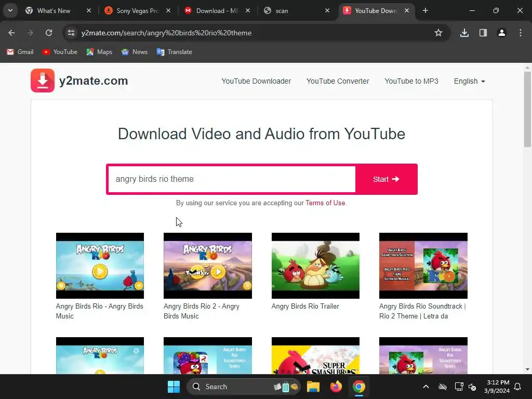Viewport: 532px width, 399px height.
Task: Open the Gmail bookmark
Action: point(20,52)
